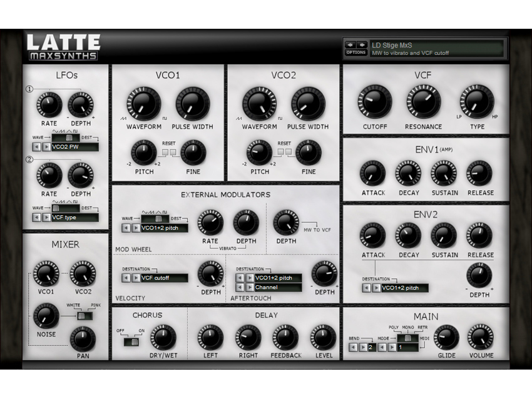The width and height of the screenshot is (532, 399).
Task: Click the VCO2 Pulse Width knob
Action: tap(308, 103)
